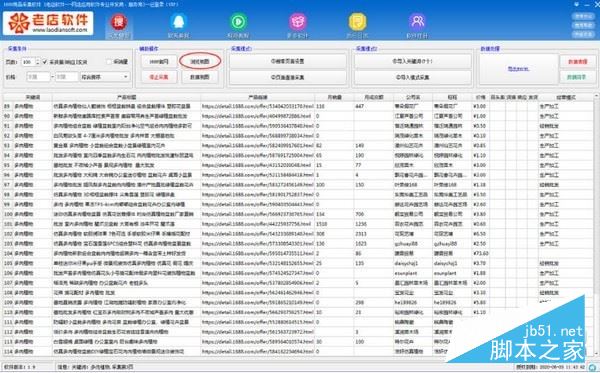Click the keyword cell in row 112
Image resolution: width=600 pixels, height=373 pixels.
pyautogui.click(x=33, y=332)
